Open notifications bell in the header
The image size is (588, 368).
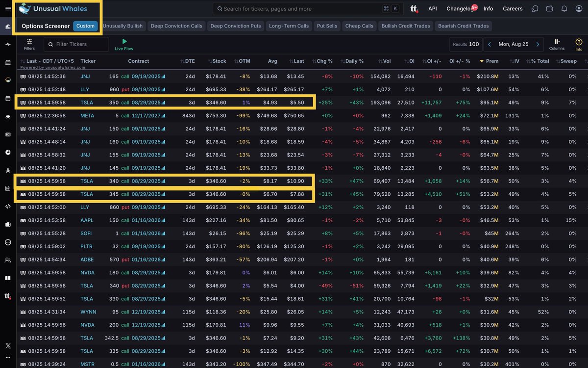tap(564, 9)
